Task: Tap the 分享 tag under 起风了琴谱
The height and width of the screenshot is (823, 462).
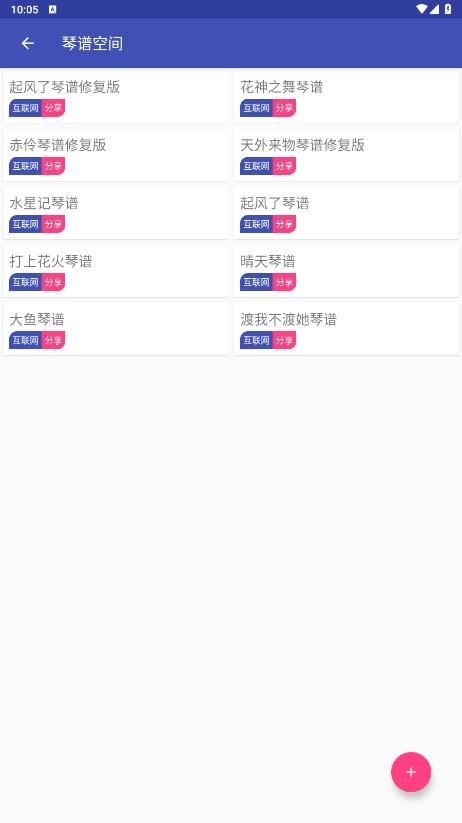Action: pyautogui.click(x=285, y=224)
